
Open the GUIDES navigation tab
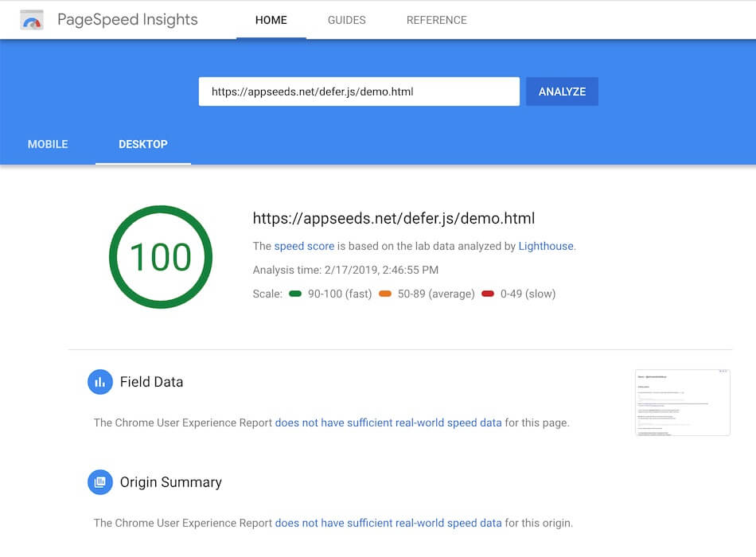pyautogui.click(x=347, y=20)
